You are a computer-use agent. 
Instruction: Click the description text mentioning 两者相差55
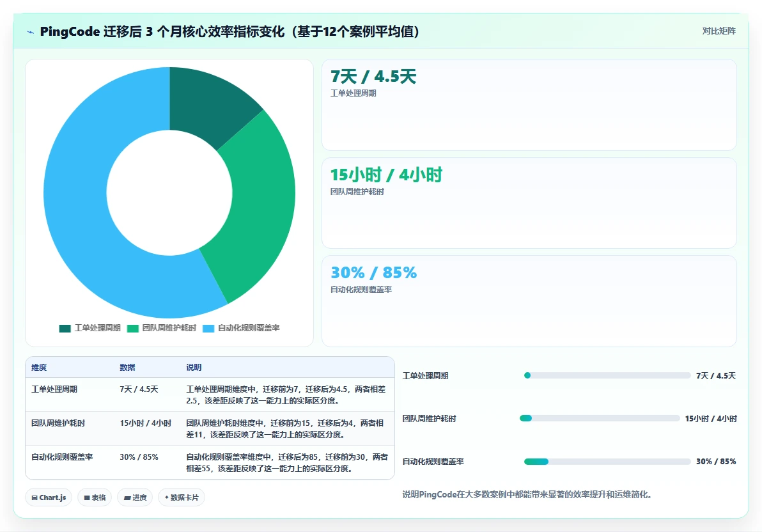point(287,463)
